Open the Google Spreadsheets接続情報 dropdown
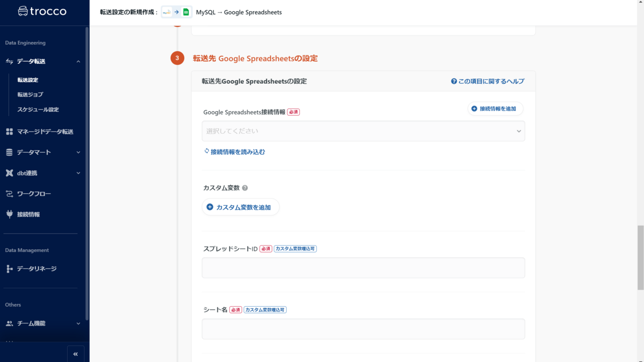Screen dimensions: 644x362 [x=363, y=131]
